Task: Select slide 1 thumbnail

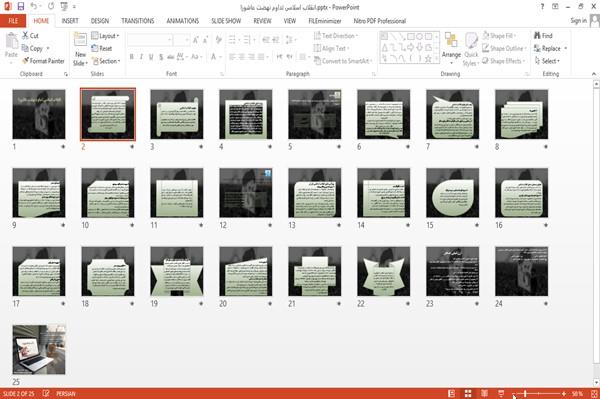Action: 39,114
